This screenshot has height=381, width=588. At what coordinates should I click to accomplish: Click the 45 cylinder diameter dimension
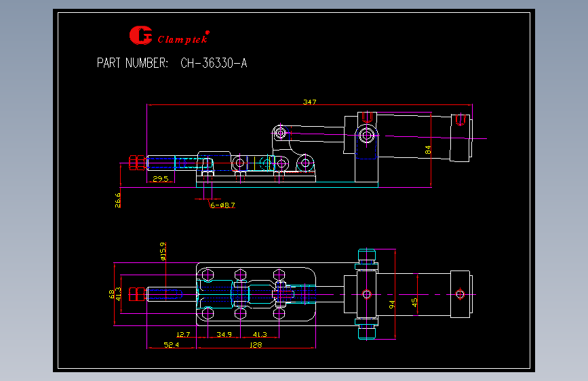(x=415, y=302)
